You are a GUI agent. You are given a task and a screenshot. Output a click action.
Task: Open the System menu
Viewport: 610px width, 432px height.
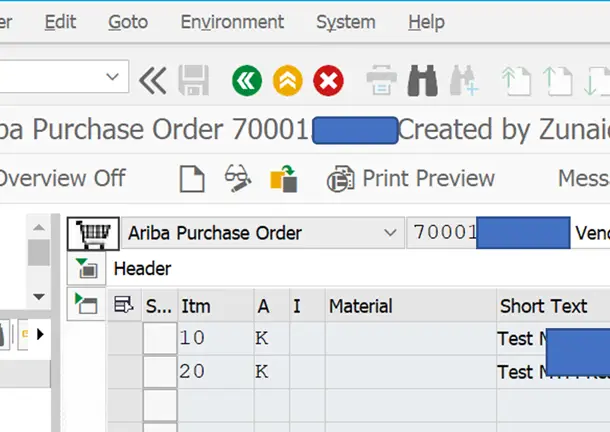coord(346,22)
